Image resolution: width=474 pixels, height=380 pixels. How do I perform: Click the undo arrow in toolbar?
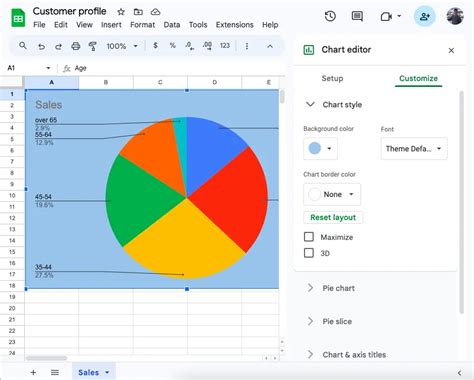pyautogui.click(x=41, y=46)
